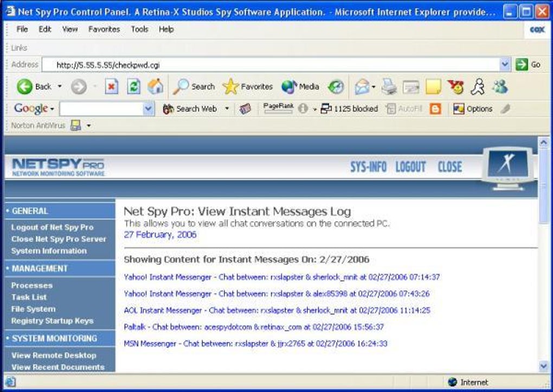Image resolution: width=553 pixels, height=392 pixels.
Task: Click the page scrollbar down arrow
Action: click(543, 366)
